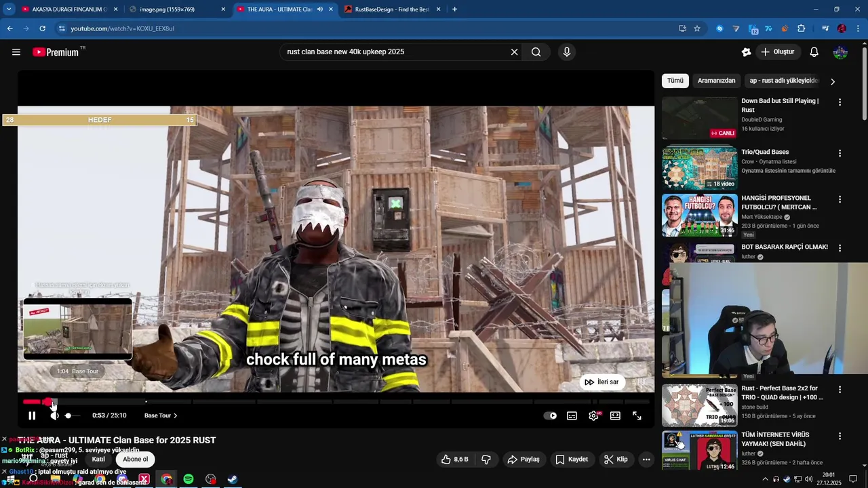Go back to the previous page
This screenshot has height=488, width=868.
[x=9, y=28]
